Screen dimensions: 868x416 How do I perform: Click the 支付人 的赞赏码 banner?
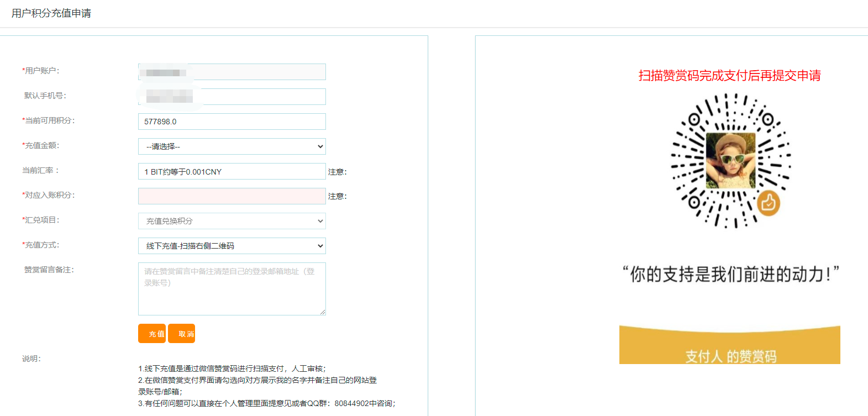click(x=730, y=345)
